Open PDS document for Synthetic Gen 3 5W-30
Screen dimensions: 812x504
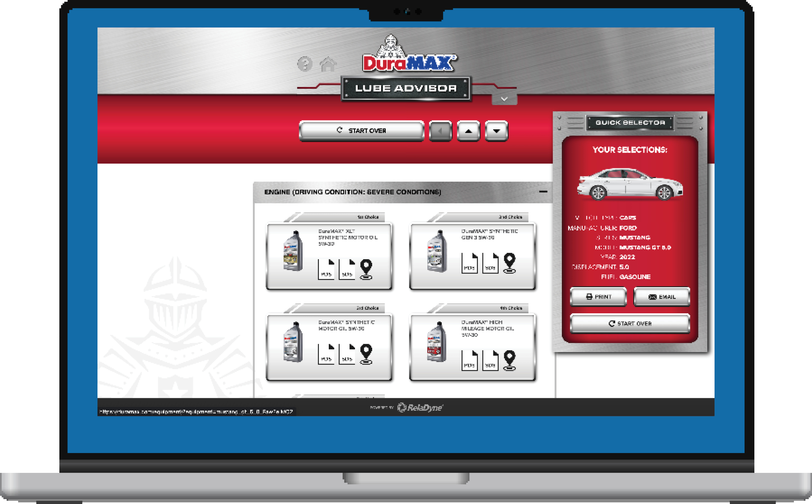tap(469, 263)
